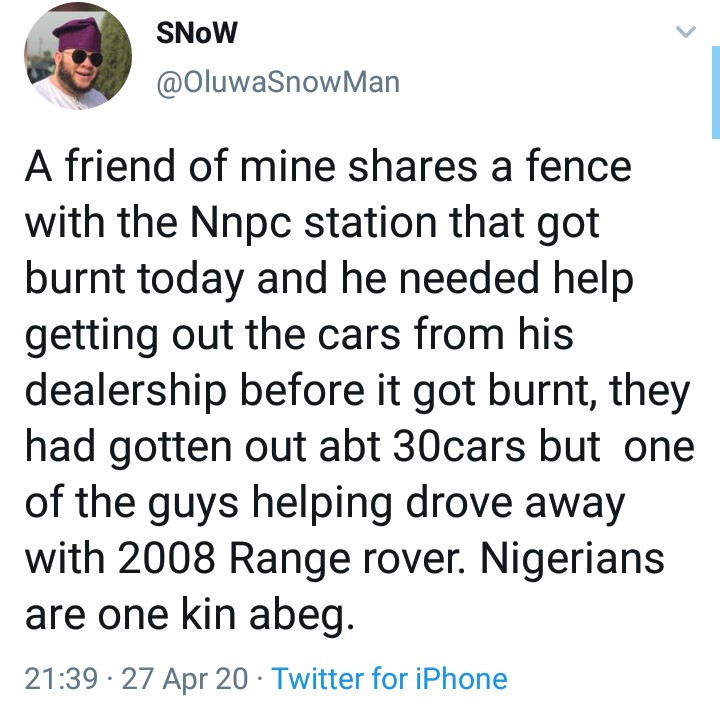Screen dimensions: 720x714
Task: Click the 21:39 timestamp
Action: tap(61, 679)
